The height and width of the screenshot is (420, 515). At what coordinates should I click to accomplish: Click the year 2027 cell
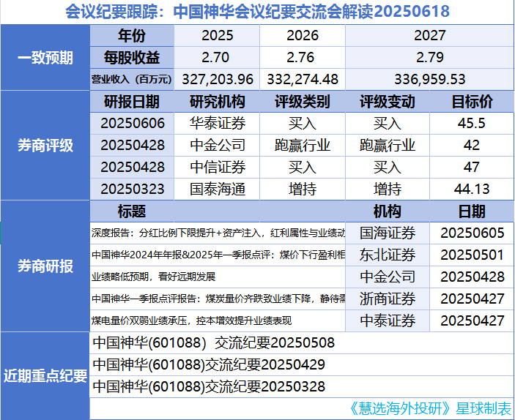click(429, 35)
